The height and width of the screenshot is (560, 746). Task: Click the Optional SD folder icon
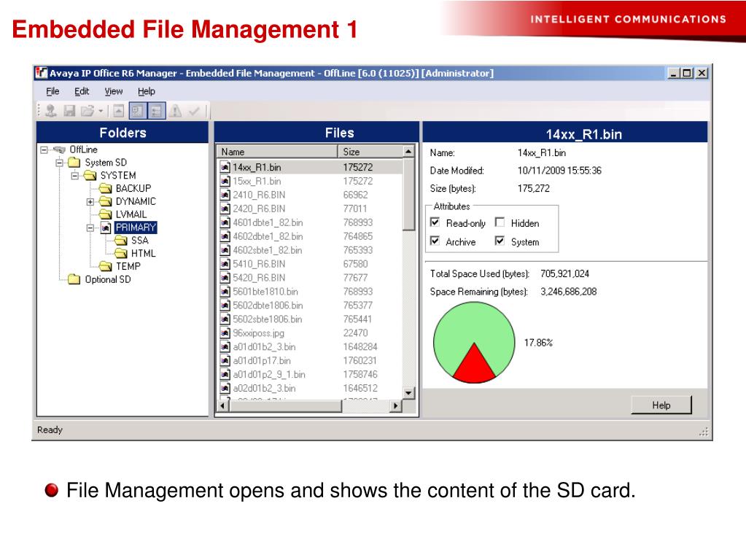(x=74, y=279)
